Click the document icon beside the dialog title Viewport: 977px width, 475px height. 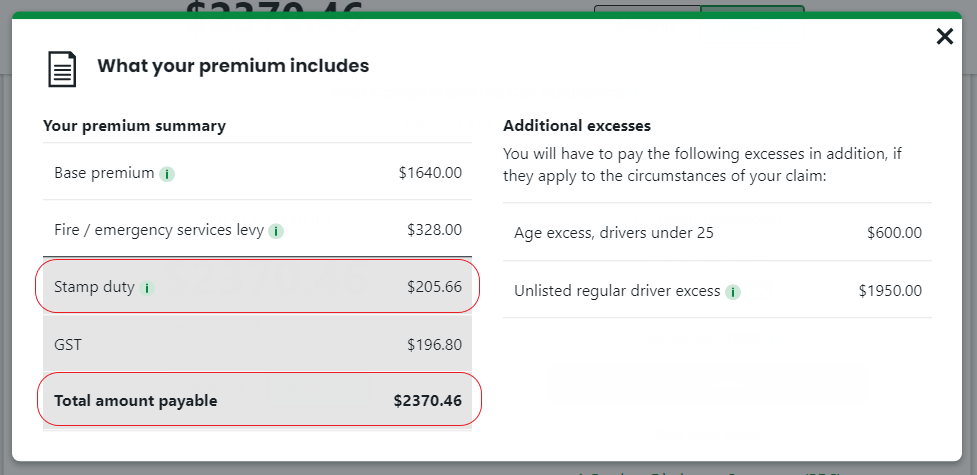[62, 68]
